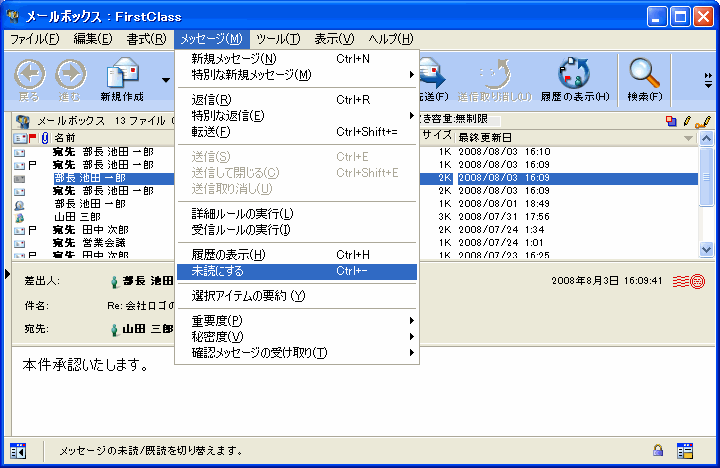Click the padlock icon in the status bar
The image size is (720, 468).
658,451
